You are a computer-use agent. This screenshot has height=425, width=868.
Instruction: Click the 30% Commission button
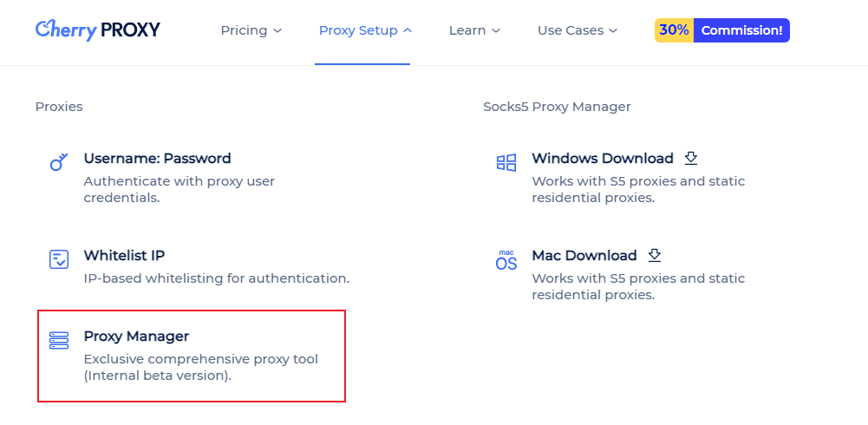(721, 30)
